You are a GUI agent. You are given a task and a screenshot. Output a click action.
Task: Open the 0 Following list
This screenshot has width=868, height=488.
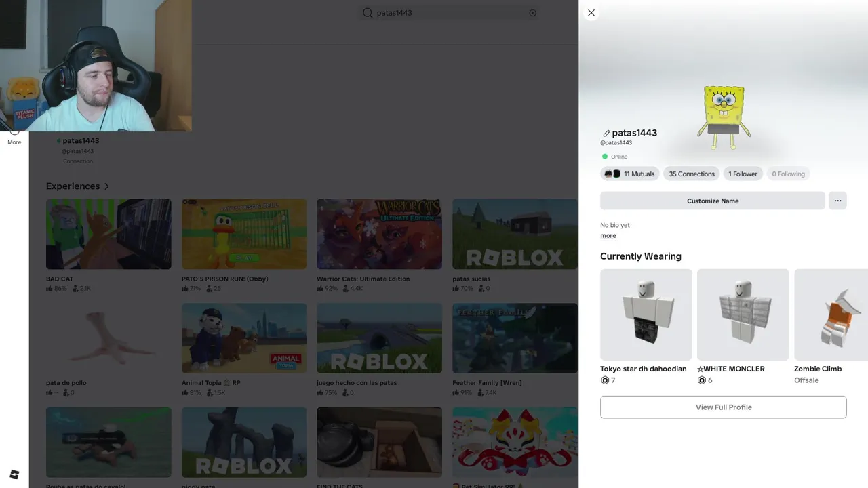tap(788, 174)
